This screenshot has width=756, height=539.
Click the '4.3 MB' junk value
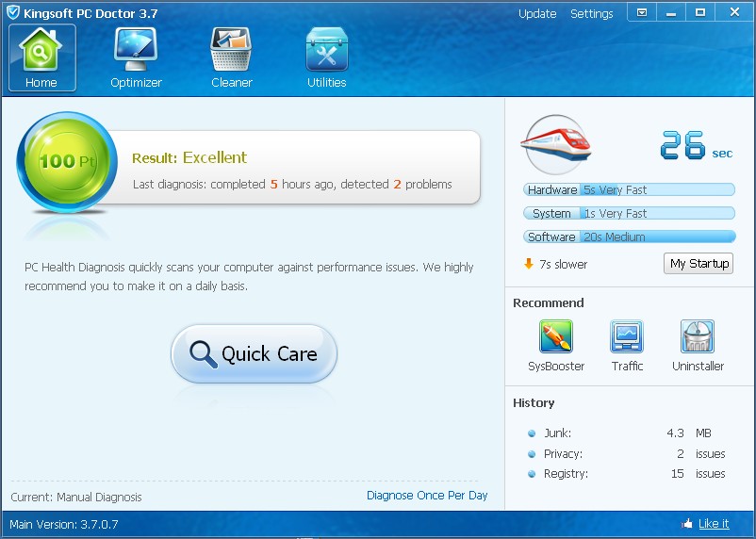point(689,433)
